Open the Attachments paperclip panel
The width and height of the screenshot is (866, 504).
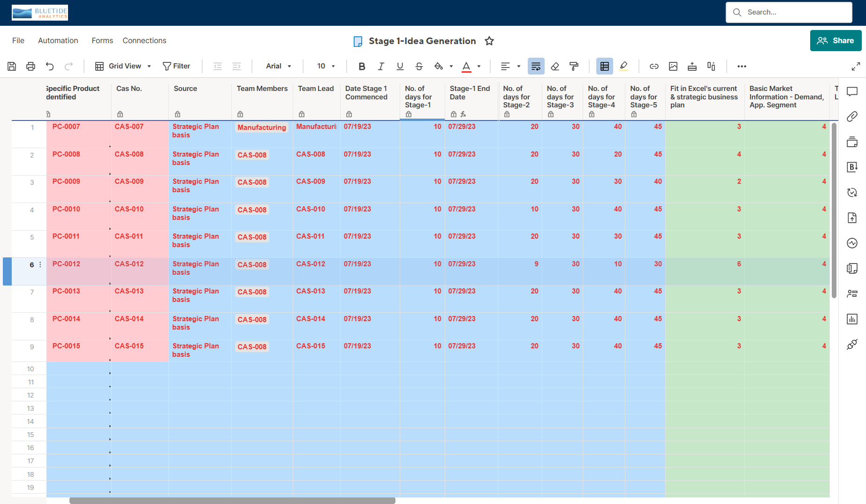click(x=852, y=116)
